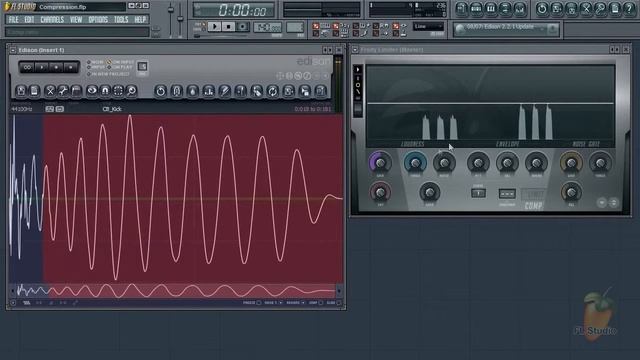Image resolution: width=640 pixels, height=360 pixels.
Task: Open the VIEW menu
Action: tap(76, 20)
